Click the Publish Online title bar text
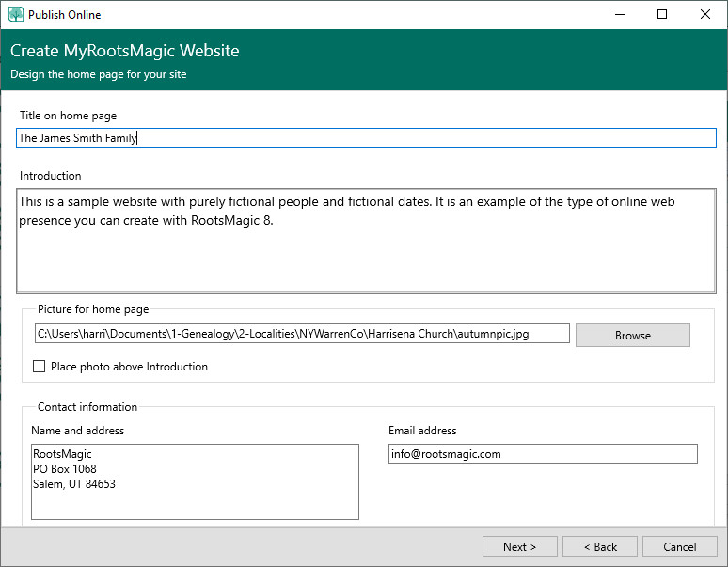The image size is (728, 567). coord(65,15)
